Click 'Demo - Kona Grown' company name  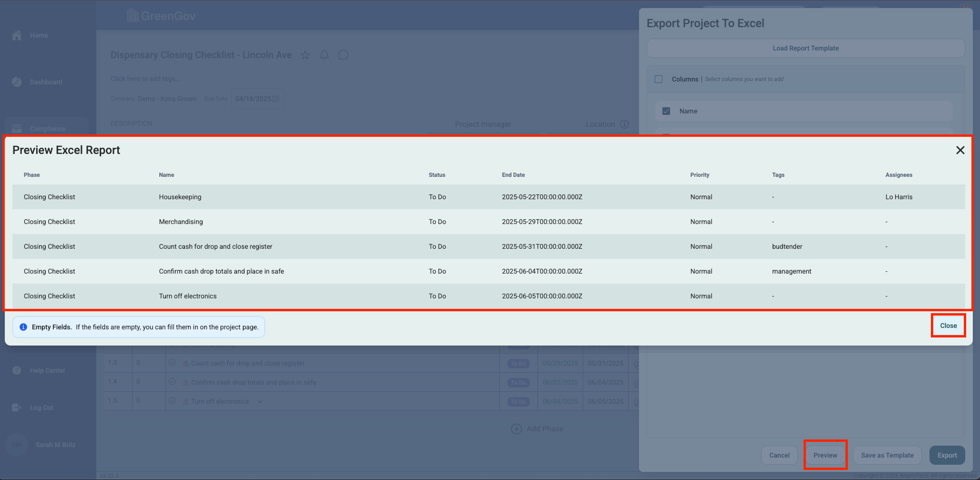click(167, 99)
